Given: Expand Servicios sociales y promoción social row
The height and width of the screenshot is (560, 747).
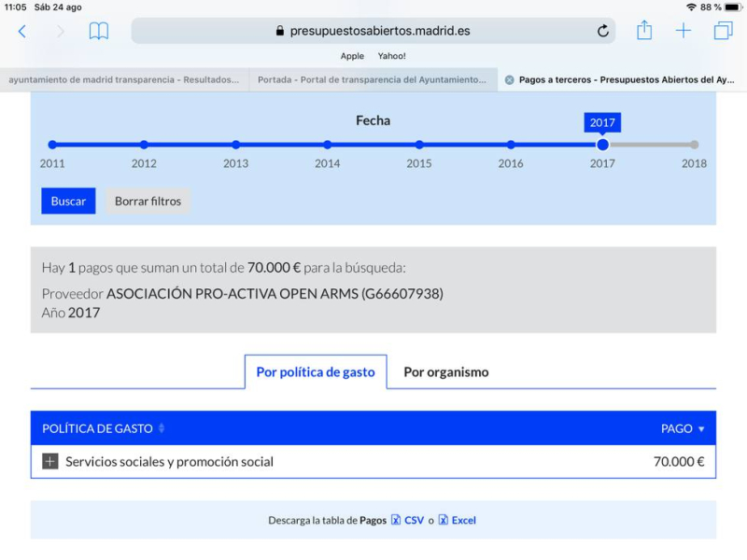Looking at the screenshot, I should tap(50, 461).
